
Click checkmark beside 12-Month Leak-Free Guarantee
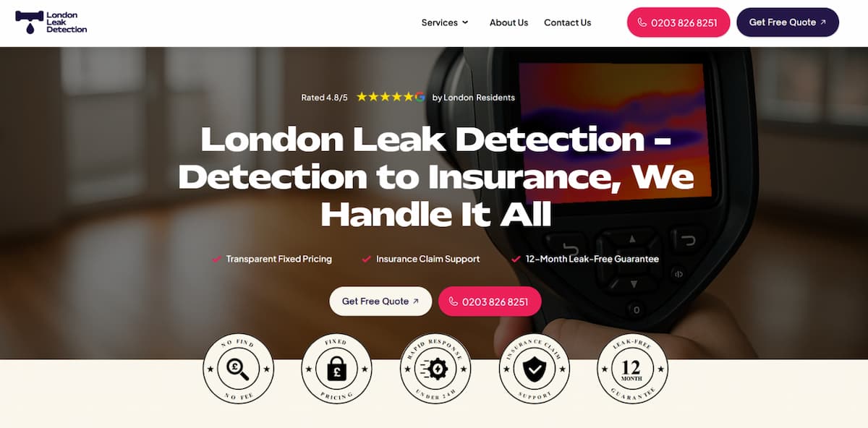point(516,259)
